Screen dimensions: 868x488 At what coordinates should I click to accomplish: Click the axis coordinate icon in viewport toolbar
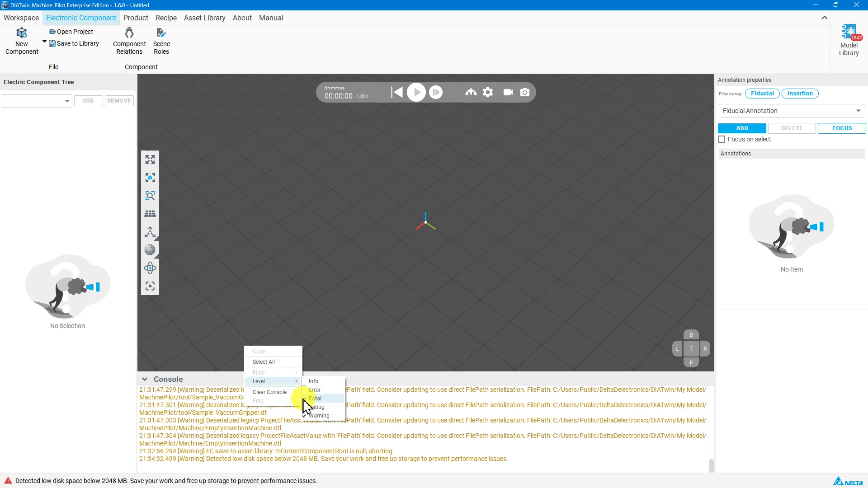tap(150, 232)
